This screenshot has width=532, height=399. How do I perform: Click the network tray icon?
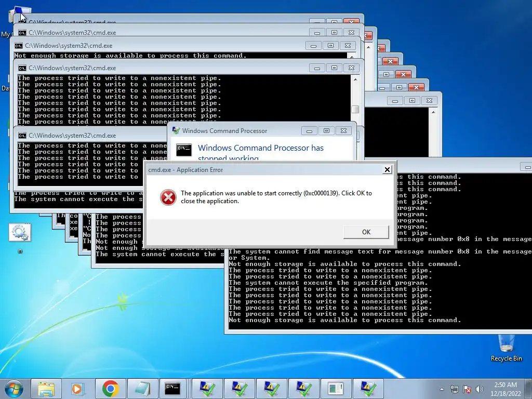point(454,389)
